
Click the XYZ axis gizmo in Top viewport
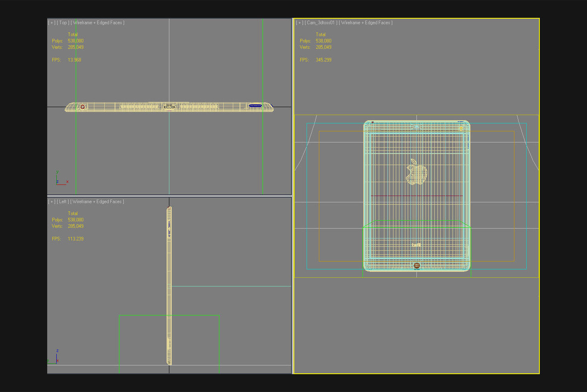(x=62, y=178)
